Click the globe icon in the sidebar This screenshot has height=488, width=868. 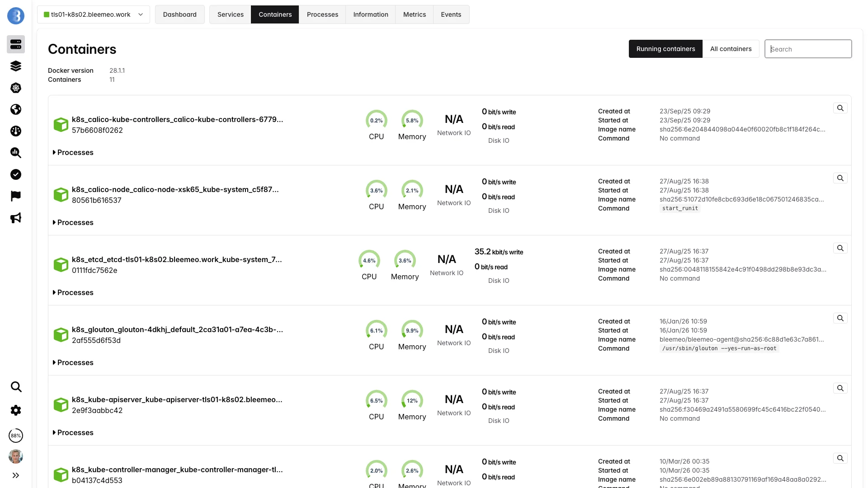click(x=16, y=109)
